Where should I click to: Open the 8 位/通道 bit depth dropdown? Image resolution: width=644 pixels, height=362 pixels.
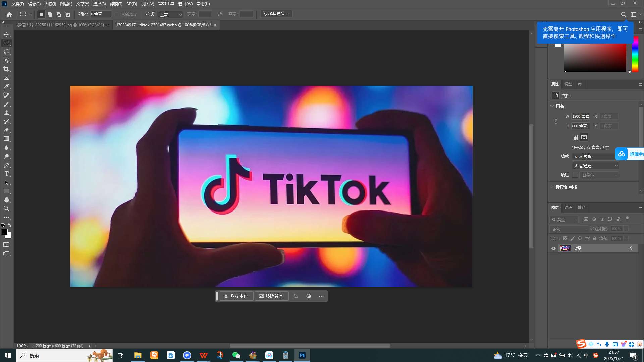[595, 166]
